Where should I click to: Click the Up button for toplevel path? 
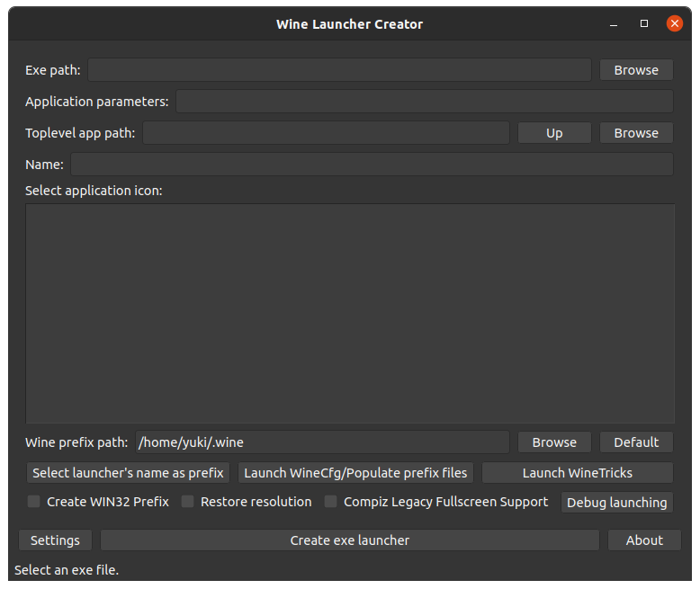pos(554,133)
